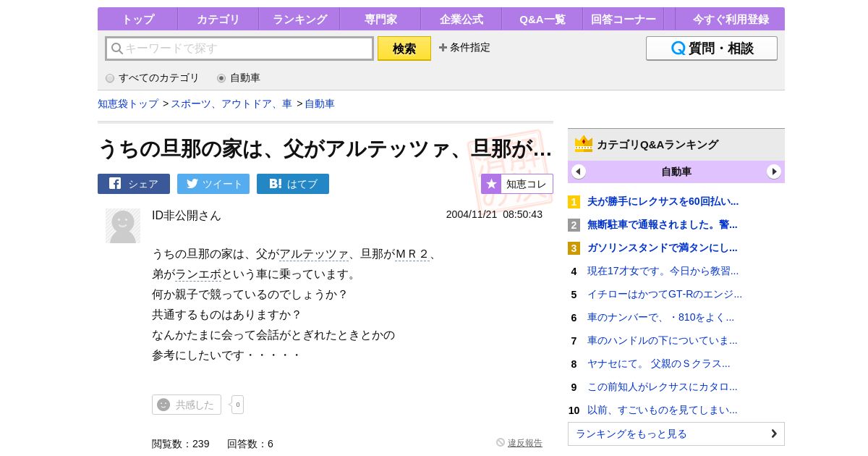This screenshot has height=456, width=868.
Task: Open ranking 7: 車のハンドルの下についていま
Action: pos(663,340)
